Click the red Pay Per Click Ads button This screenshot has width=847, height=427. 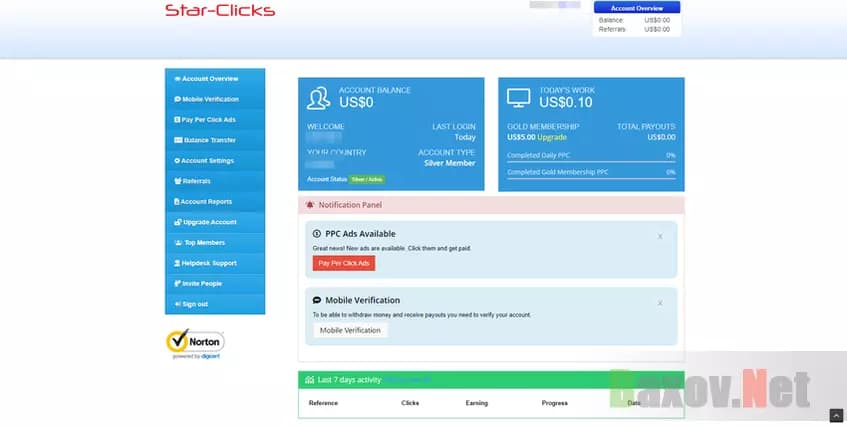(344, 263)
